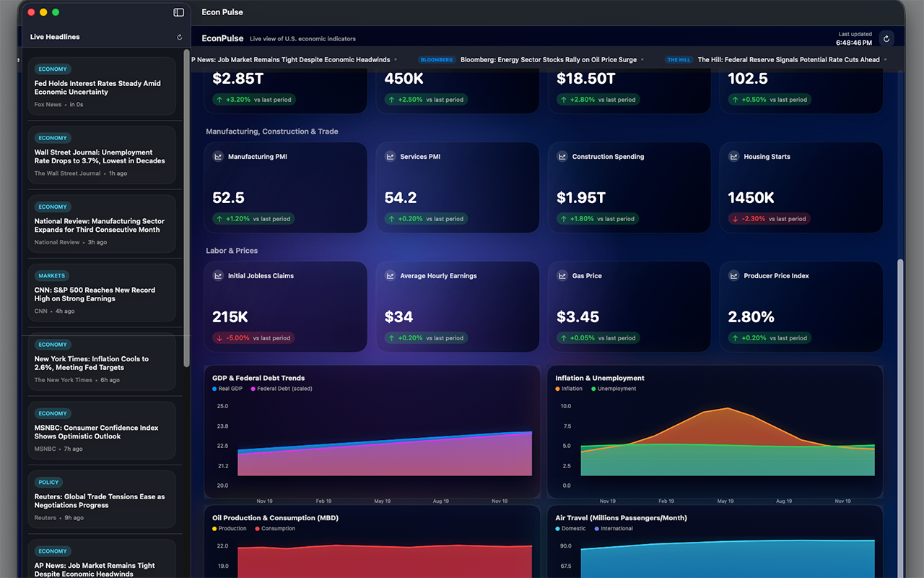The height and width of the screenshot is (578, 924).
Task: Click the Manufacturing, Construction & Trade heading
Action: click(272, 131)
